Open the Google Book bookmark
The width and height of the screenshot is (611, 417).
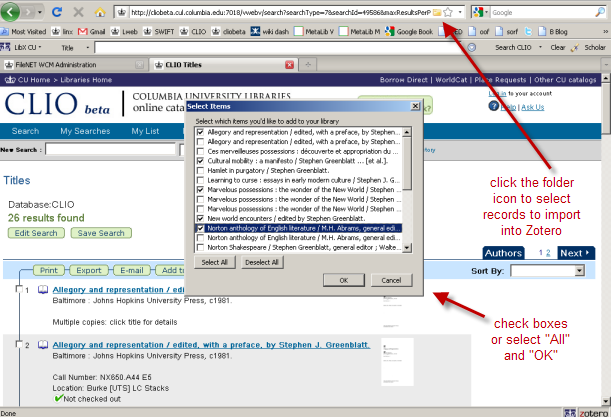point(409,32)
